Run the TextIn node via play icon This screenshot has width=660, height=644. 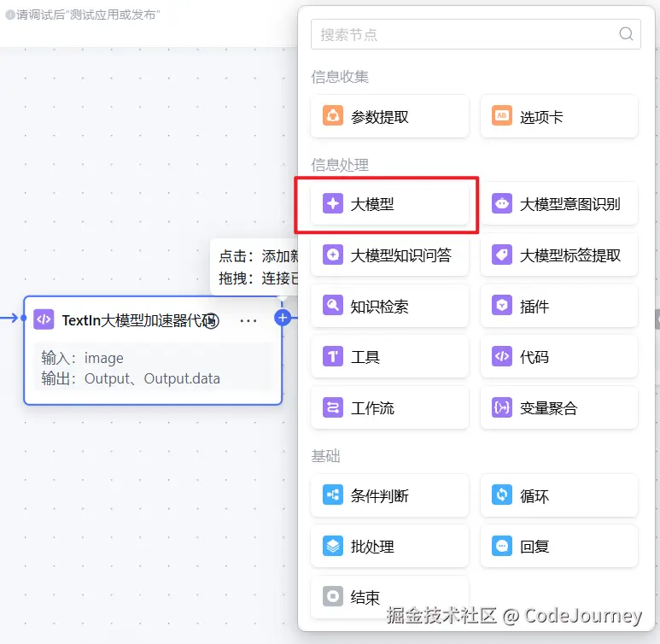coord(212,321)
